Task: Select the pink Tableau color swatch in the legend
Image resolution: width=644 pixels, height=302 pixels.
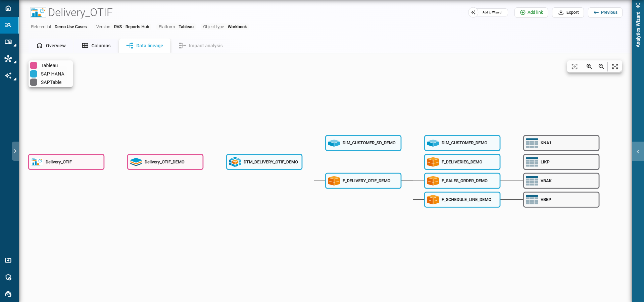Action: click(34, 65)
